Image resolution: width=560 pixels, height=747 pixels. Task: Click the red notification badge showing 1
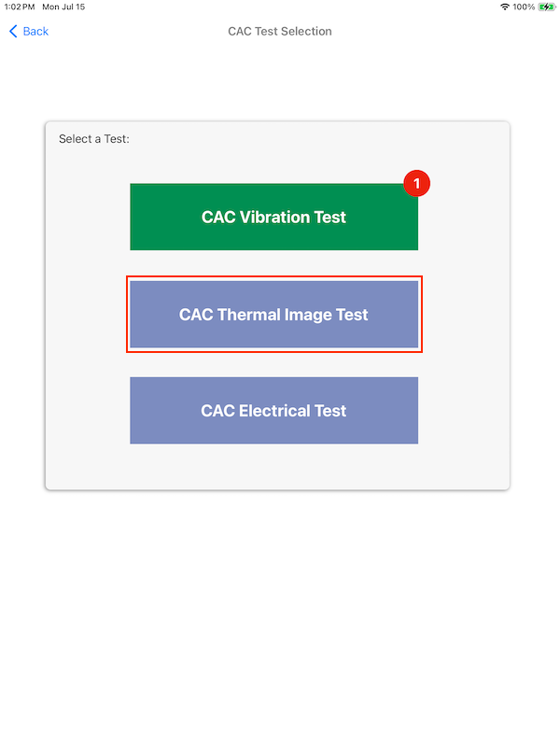click(x=416, y=183)
